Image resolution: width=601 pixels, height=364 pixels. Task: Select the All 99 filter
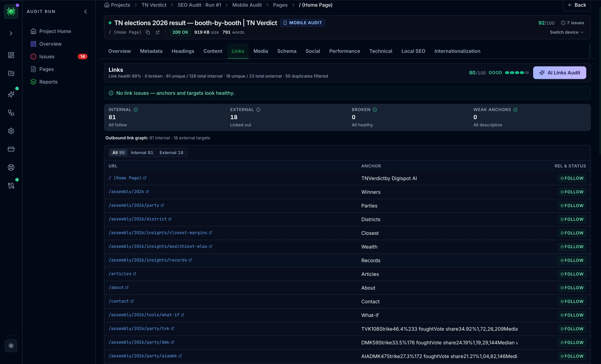point(118,153)
